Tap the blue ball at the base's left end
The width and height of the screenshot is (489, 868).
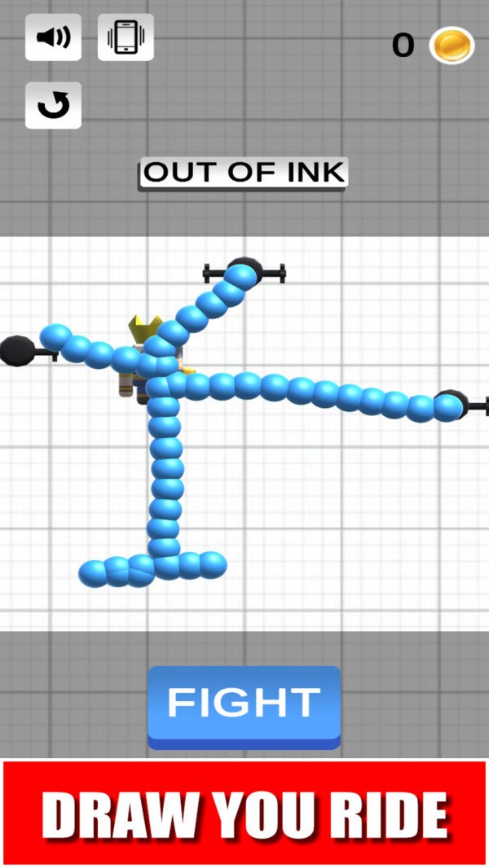tap(94, 573)
